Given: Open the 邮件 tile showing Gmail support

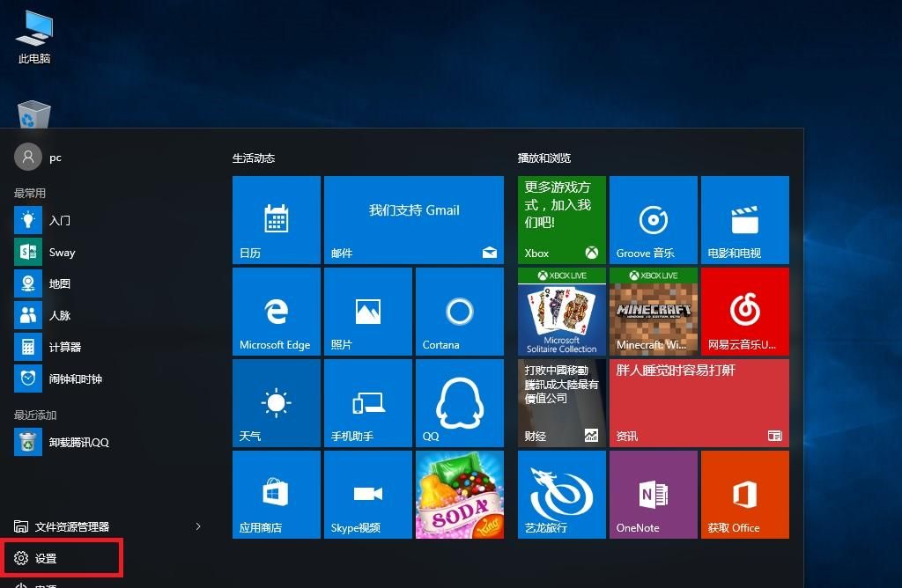Looking at the screenshot, I should point(414,219).
